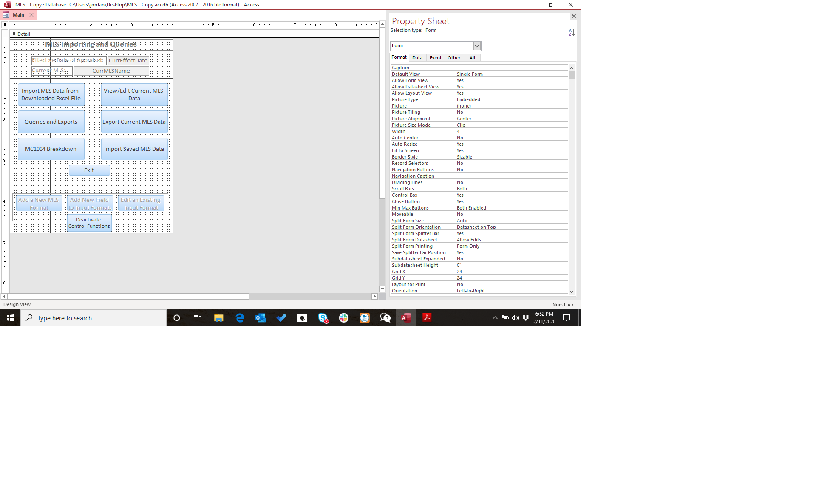The height and width of the screenshot is (504, 816).
Task: Open Adobe Acrobat in the taskbar
Action: coord(427,318)
